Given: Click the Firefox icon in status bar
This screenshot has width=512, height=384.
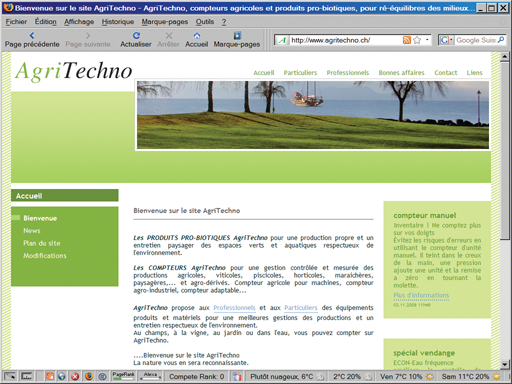Looking at the screenshot, I should tap(89, 376).
